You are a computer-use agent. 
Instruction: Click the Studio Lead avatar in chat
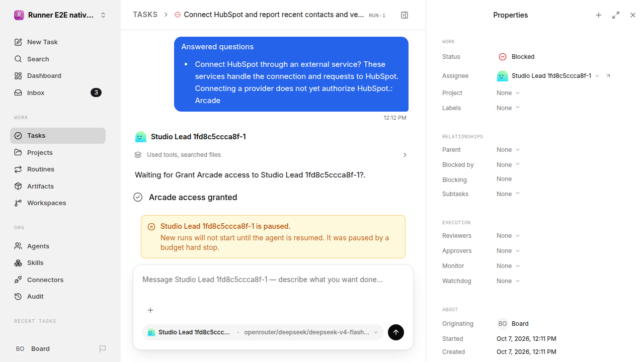pyautogui.click(x=141, y=137)
